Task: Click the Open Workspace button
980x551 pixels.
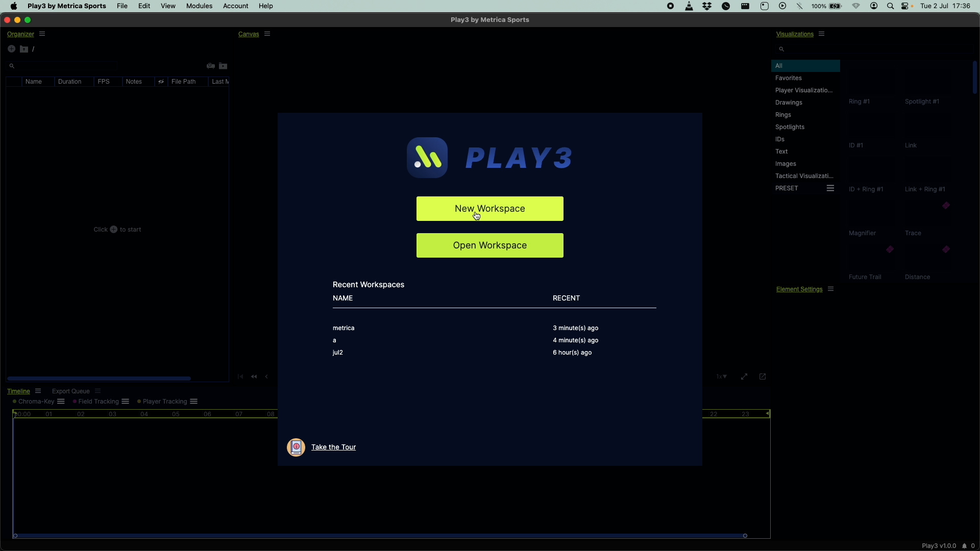Action: [490, 245]
